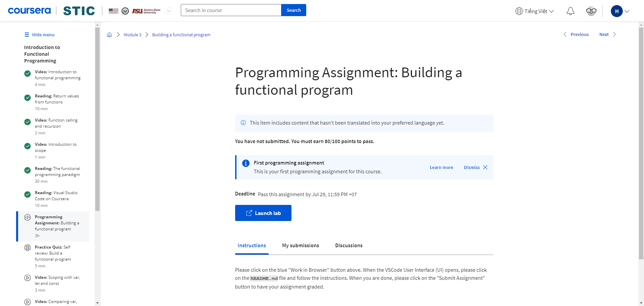Open Video: Comparing var item
The image size is (644, 306).
click(53, 301)
